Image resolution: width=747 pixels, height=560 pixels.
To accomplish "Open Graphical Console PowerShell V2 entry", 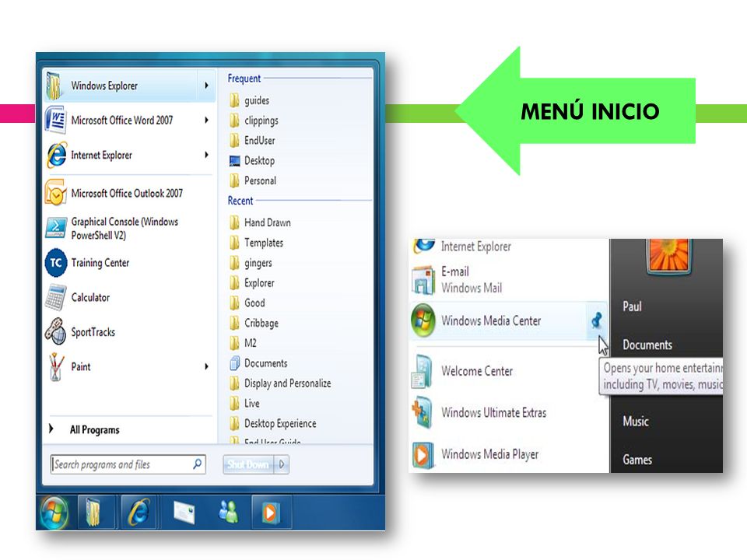I will (x=128, y=228).
